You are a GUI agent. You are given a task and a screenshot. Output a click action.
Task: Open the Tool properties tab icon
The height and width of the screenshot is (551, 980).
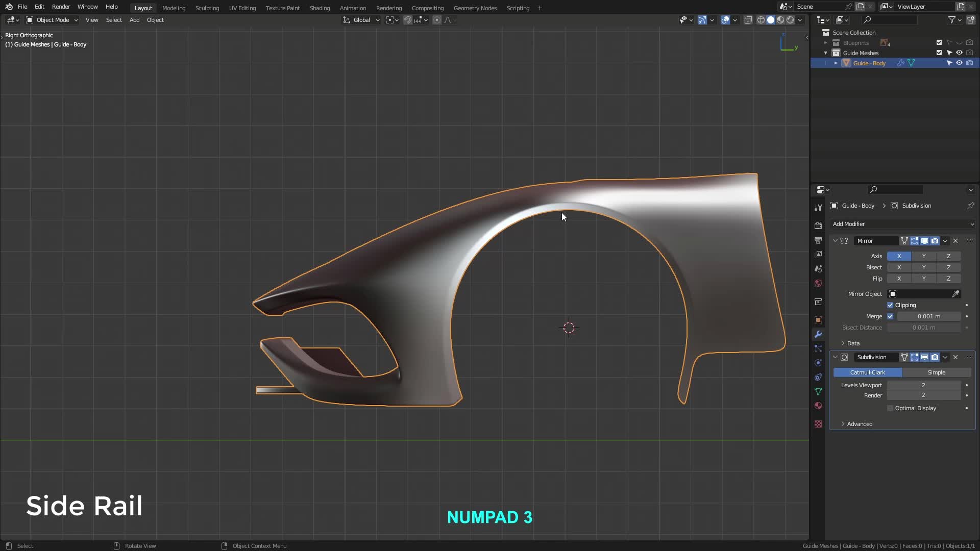(x=818, y=208)
